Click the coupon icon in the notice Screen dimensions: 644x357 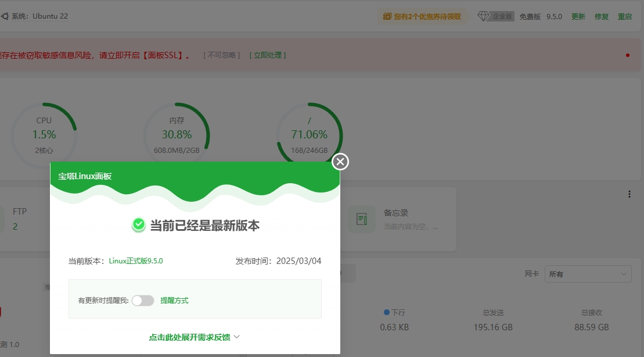(x=387, y=16)
